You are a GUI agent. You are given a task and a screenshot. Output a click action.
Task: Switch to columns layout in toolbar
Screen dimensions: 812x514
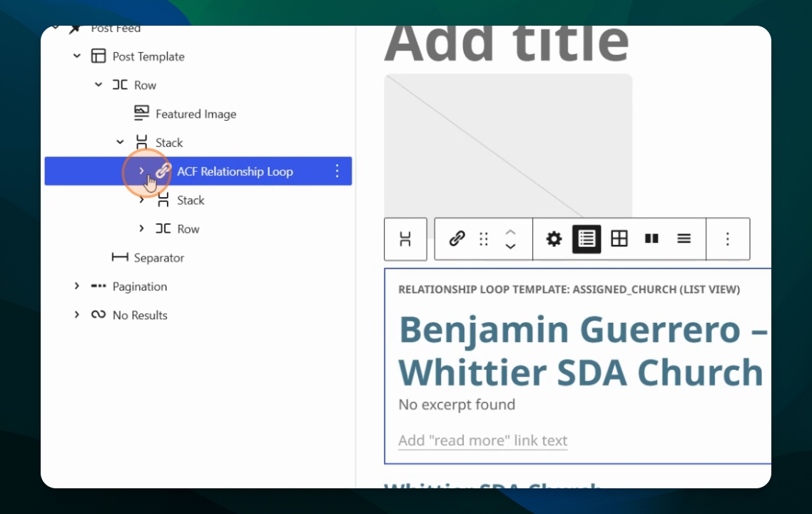651,239
